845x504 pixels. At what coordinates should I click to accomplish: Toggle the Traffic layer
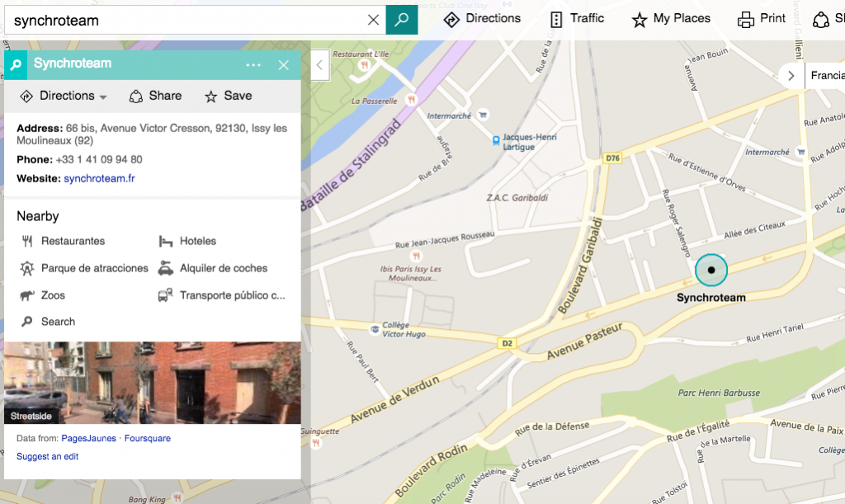pos(577,19)
